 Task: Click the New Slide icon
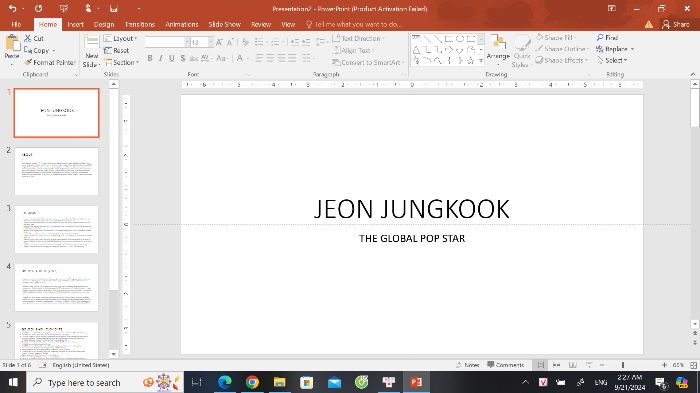point(91,42)
